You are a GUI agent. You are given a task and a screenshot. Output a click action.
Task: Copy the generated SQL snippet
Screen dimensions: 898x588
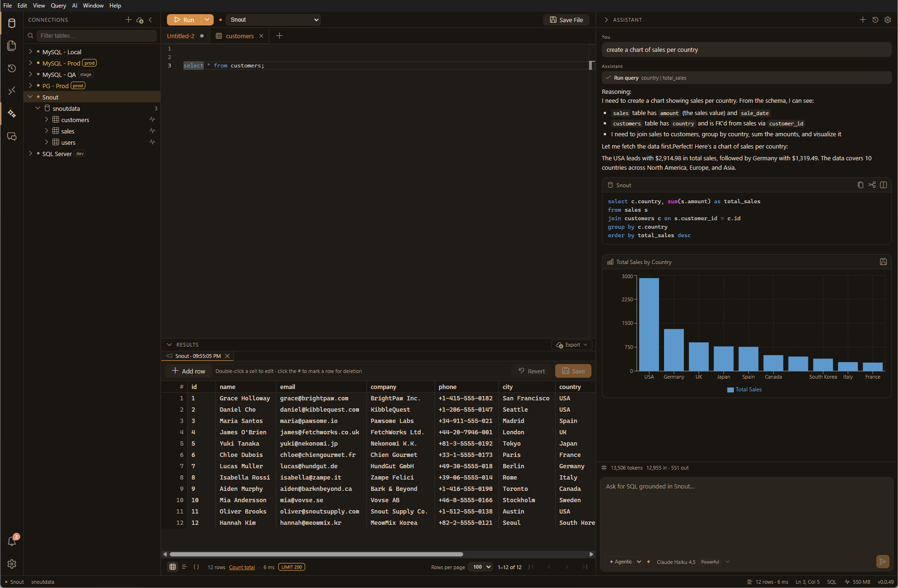pos(860,185)
